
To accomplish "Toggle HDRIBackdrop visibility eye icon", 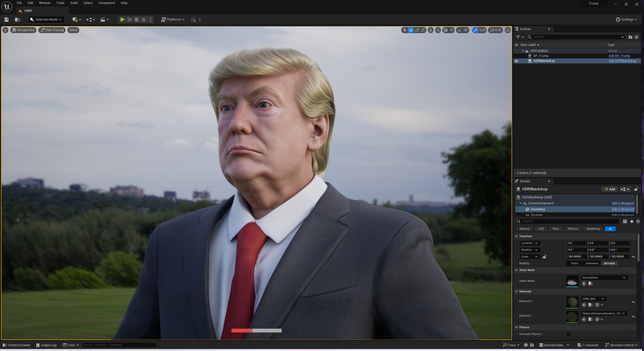I will [x=516, y=61].
